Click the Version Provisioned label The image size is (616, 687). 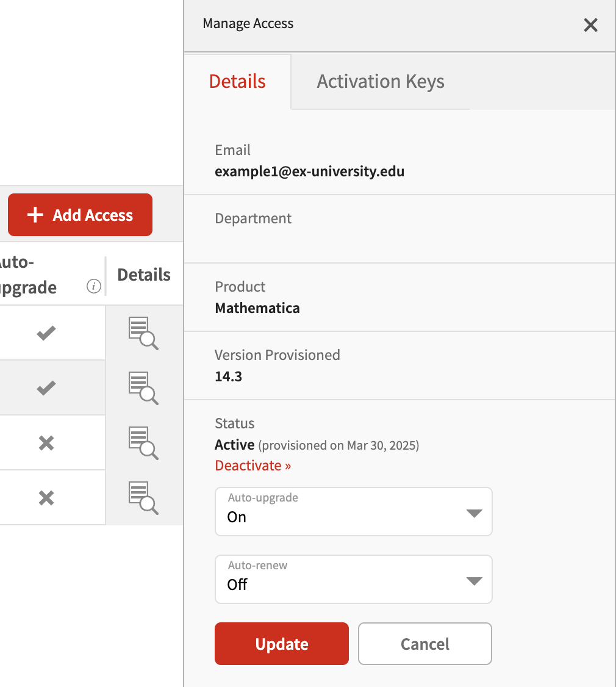tap(278, 355)
